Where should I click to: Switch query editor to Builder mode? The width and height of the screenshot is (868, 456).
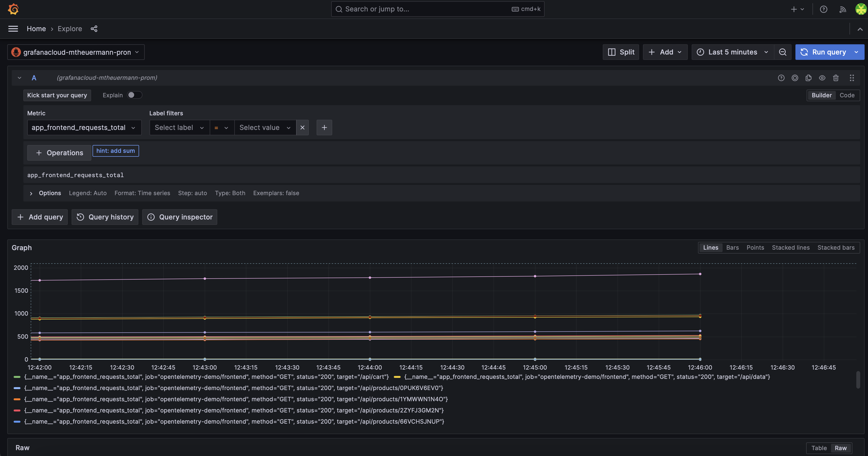point(821,95)
